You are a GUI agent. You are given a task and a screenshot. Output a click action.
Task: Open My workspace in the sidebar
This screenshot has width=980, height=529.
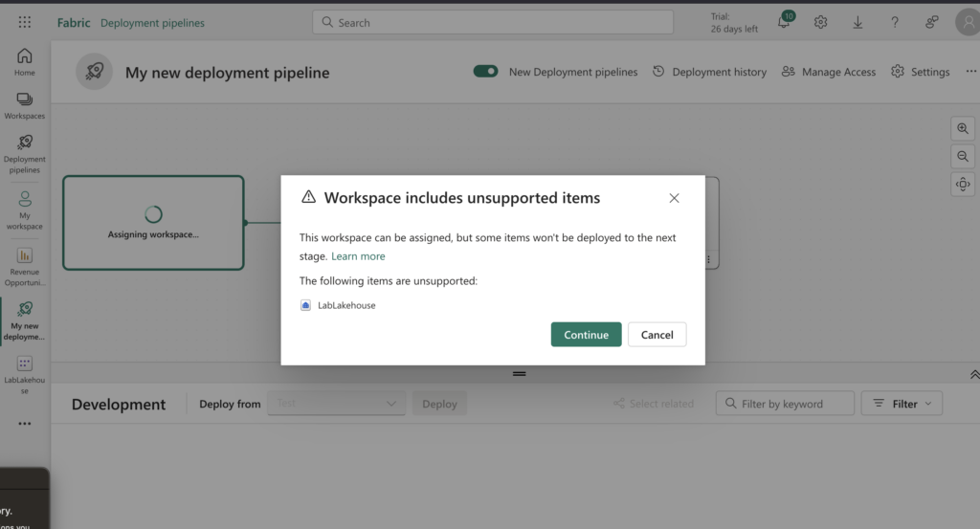pos(24,210)
